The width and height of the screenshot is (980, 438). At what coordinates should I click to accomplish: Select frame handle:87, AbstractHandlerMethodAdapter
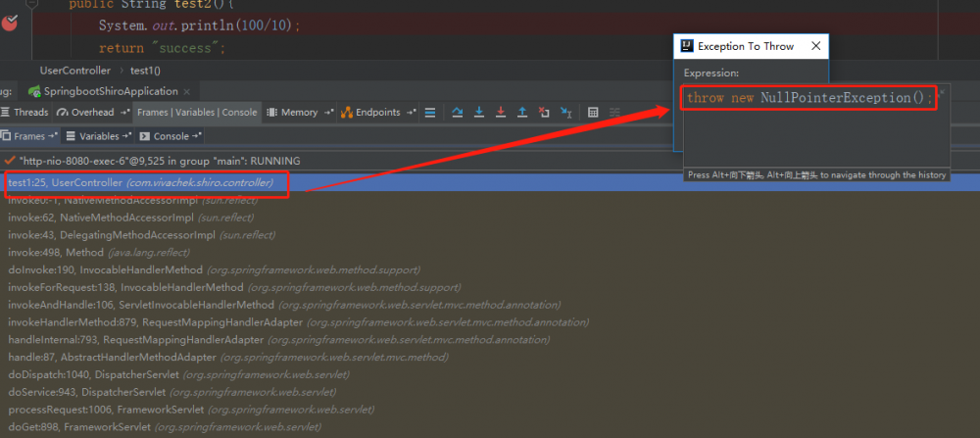(490, 358)
